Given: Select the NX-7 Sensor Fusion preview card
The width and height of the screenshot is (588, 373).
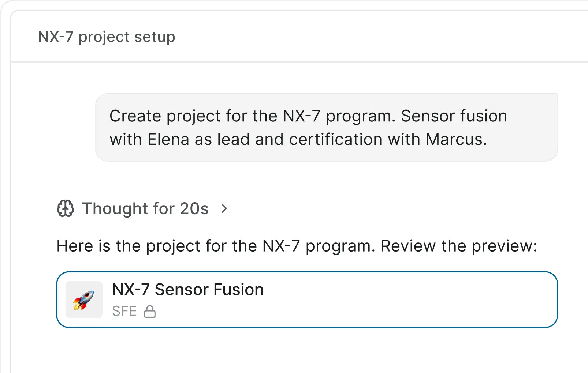Looking at the screenshot, I should pyautogui.click(x=366, y=300).
